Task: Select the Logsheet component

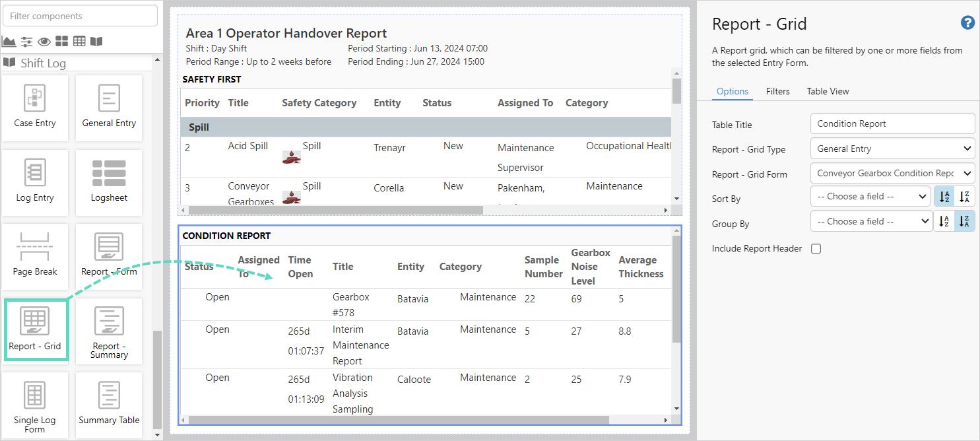Action: [109, 181]
